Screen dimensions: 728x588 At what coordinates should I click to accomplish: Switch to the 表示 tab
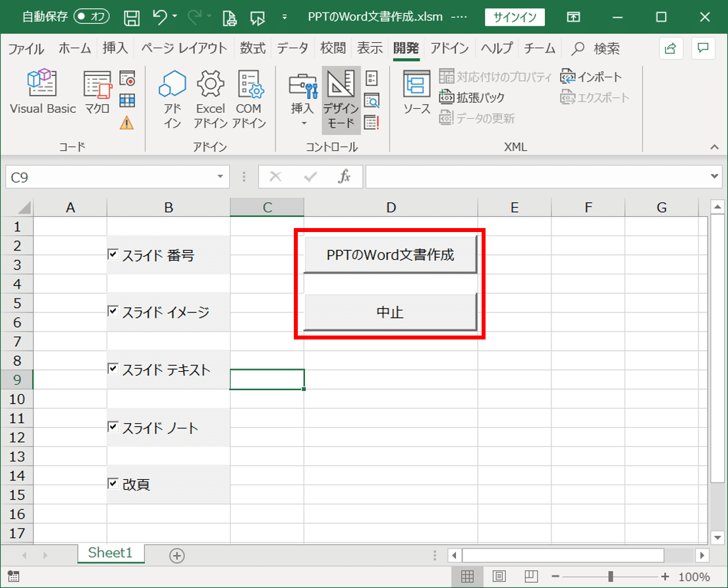coord(370,48)
